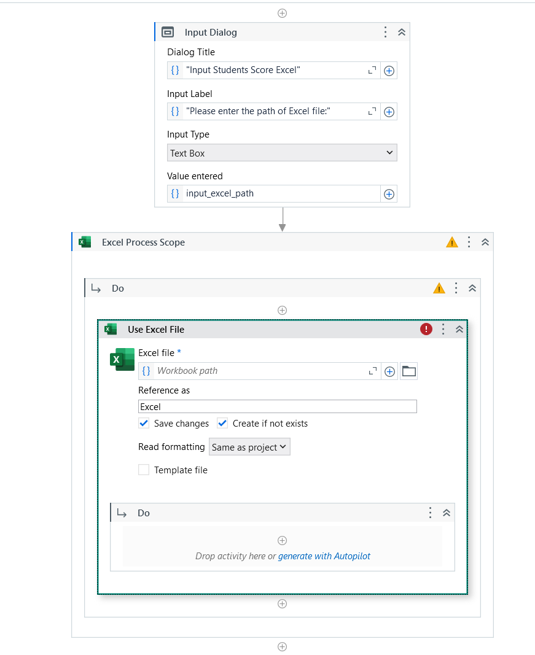Open three-dot menu of Input Dialog
535x655 pixels.
(x=385, y=32)
